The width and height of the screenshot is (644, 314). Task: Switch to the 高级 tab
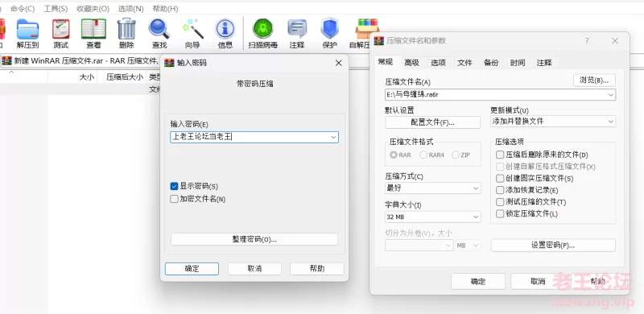tap(411, 63)
